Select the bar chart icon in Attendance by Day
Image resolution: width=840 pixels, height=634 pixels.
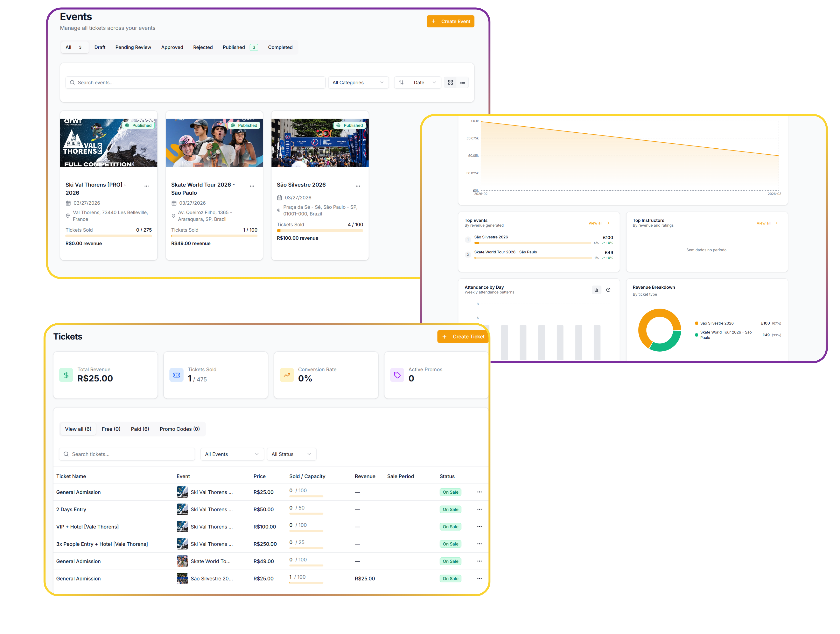point(597,290)
